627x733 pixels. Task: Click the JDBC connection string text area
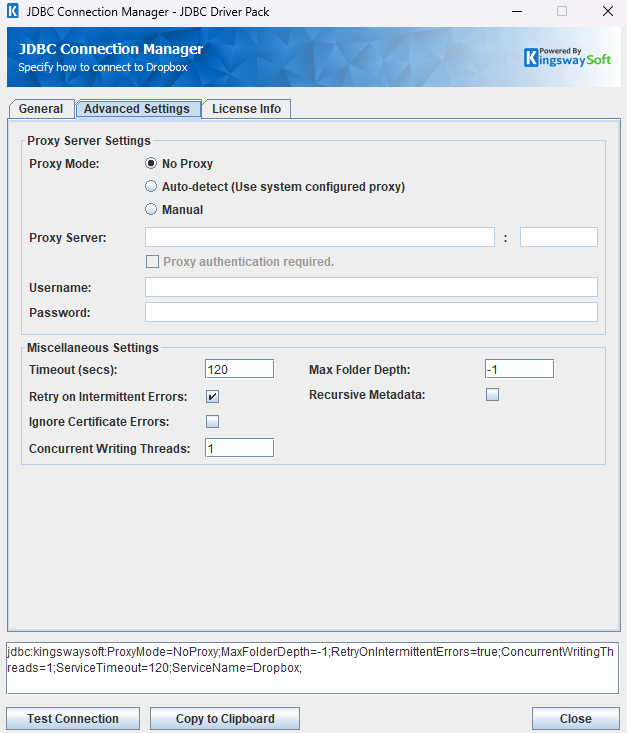point(312,668)
